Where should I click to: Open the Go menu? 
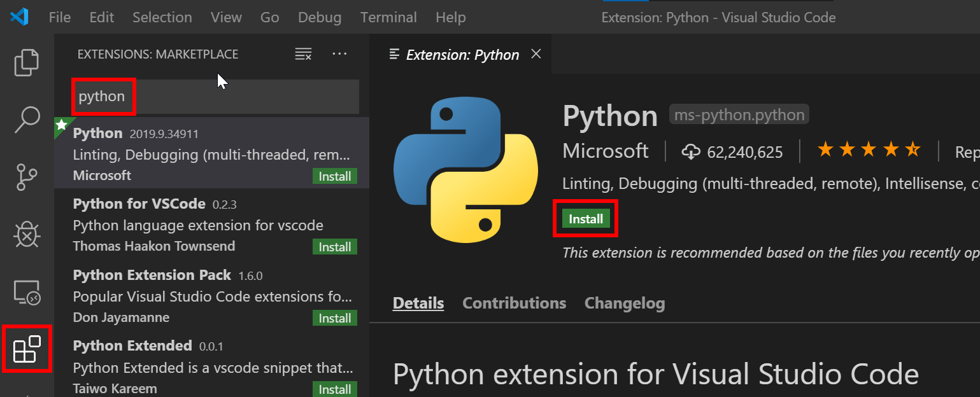pyautogui.click(x=269, y=17)
